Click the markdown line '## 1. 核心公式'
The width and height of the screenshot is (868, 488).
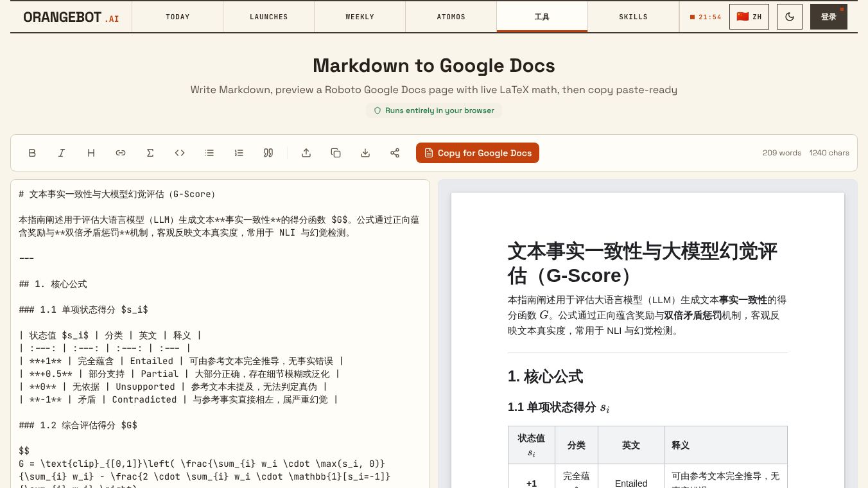tap(53, 284)
